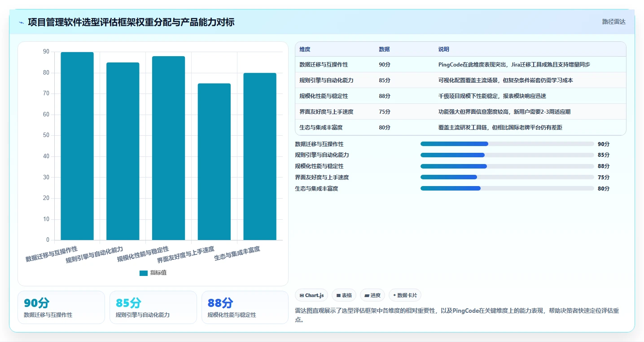Click description starting 覆盖主流研发工具链

click(x=500, y=128)
